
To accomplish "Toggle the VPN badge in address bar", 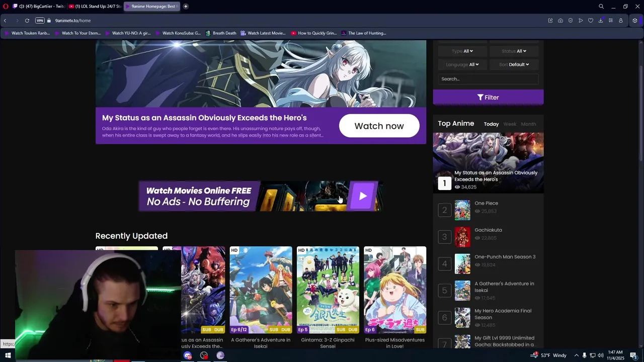I will [x=40, y=21].
